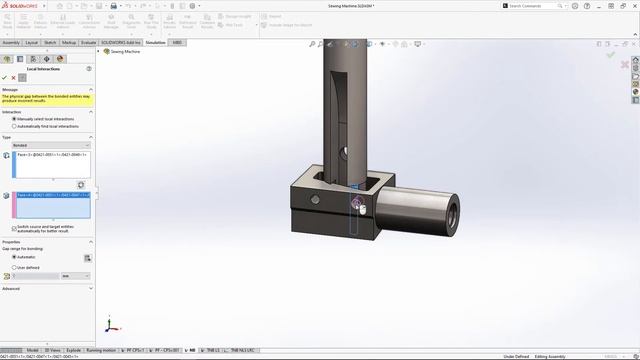Image resolution: width=640 pixels, height=360 pixels.
Task: Click the Set 1 faces selection icon
Action: tap(6, 156)
